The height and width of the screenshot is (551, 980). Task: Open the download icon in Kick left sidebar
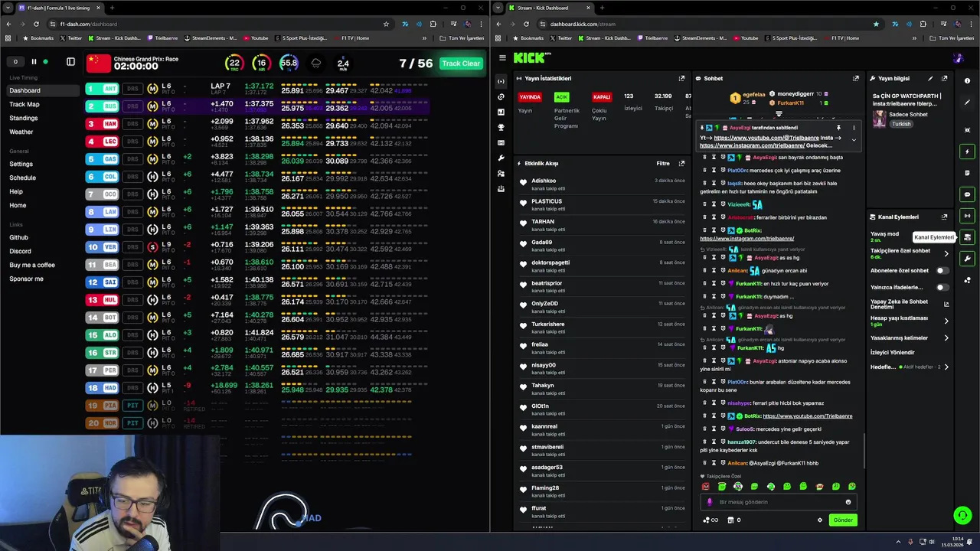click(x=501, y=188)
